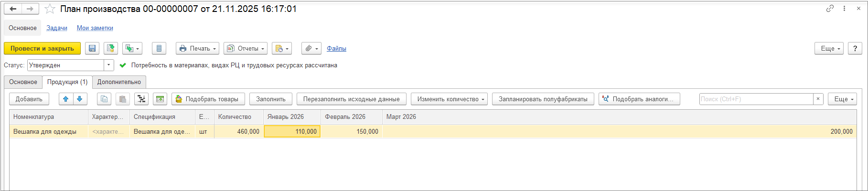
Task: Expand the Отчеты dropdown menu
Action: point(245,48)
